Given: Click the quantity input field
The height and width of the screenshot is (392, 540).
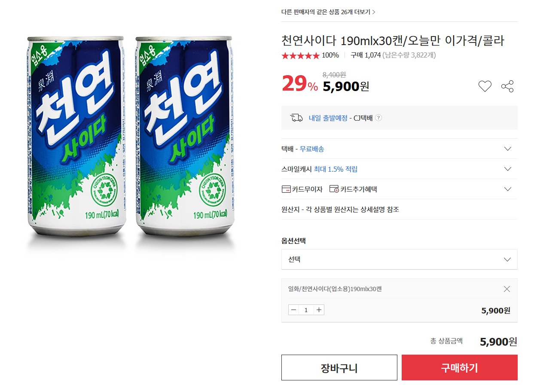Looking at the screenshot, I should [x=306, y=310].
